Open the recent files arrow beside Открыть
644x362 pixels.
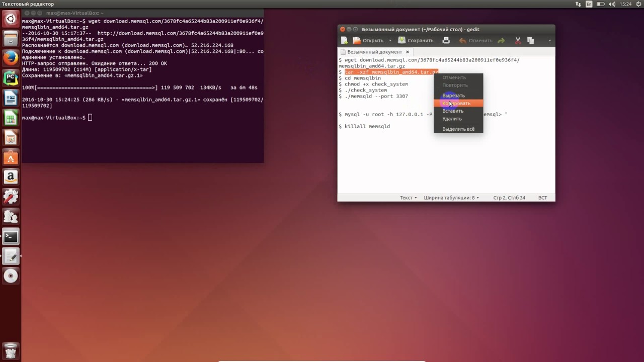390,40
